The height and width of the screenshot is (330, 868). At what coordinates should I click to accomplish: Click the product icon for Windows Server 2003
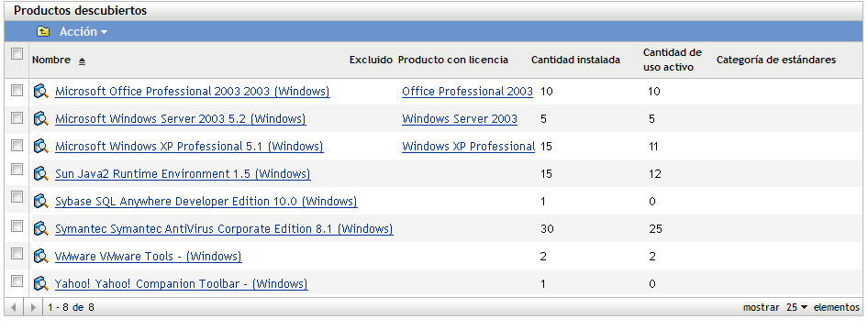pos(41,119)
